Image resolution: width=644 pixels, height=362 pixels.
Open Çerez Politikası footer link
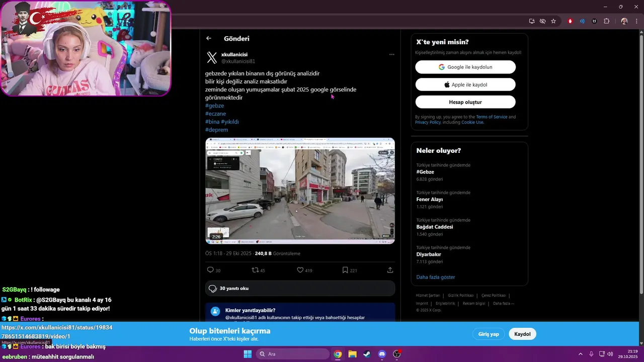pyautogui.click(x=494, y=296)
